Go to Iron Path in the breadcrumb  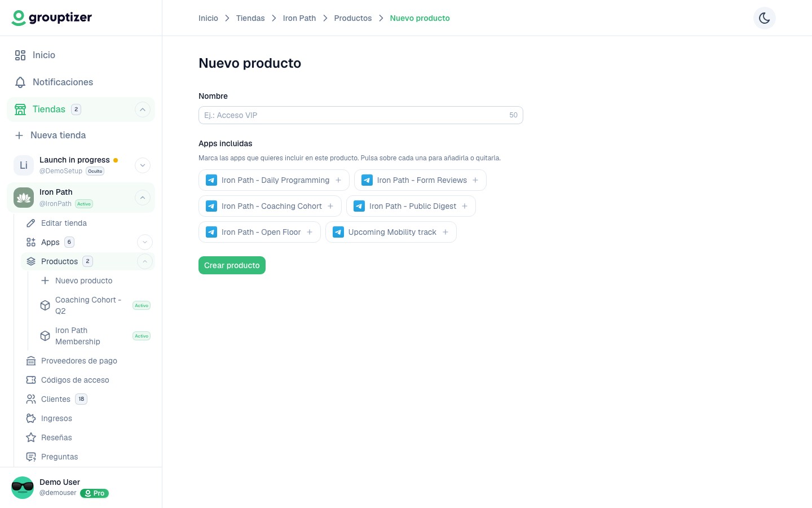(299, 18)
